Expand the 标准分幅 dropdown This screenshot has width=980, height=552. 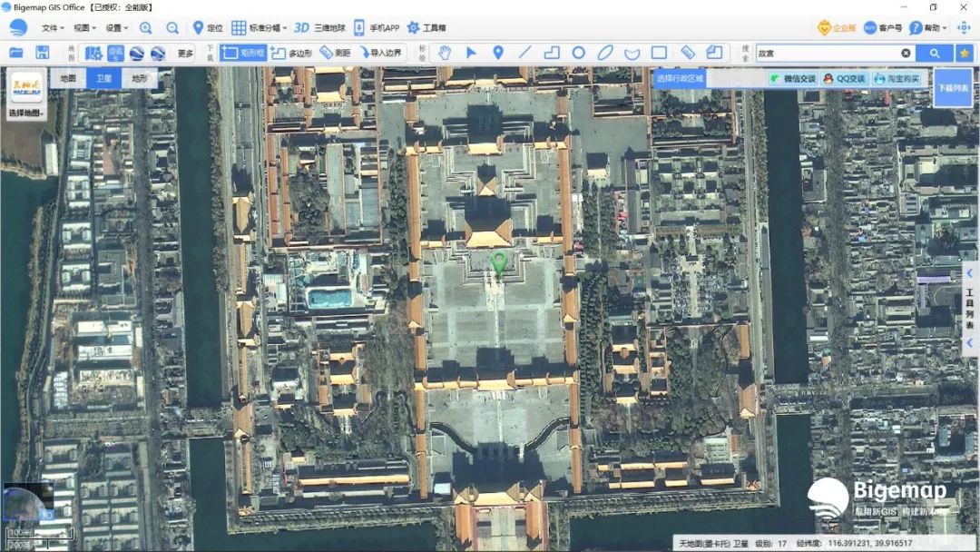[x=260, y=28]
